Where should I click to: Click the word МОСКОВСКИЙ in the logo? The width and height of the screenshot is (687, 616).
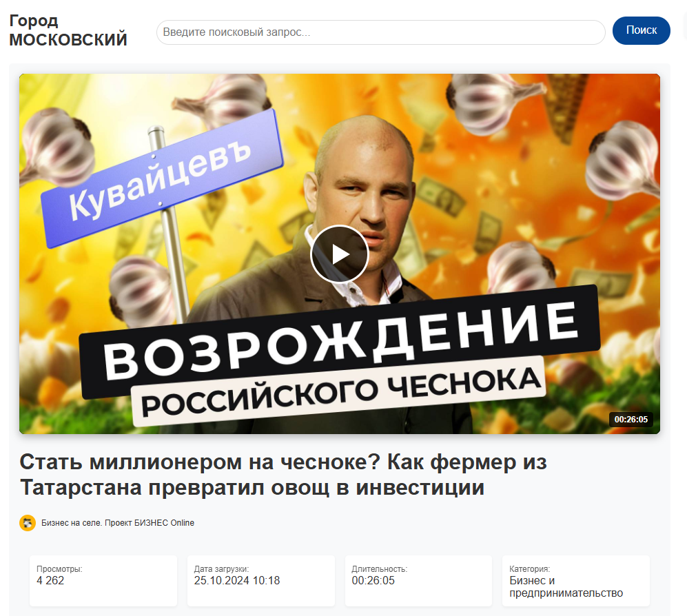coord(68,39)
